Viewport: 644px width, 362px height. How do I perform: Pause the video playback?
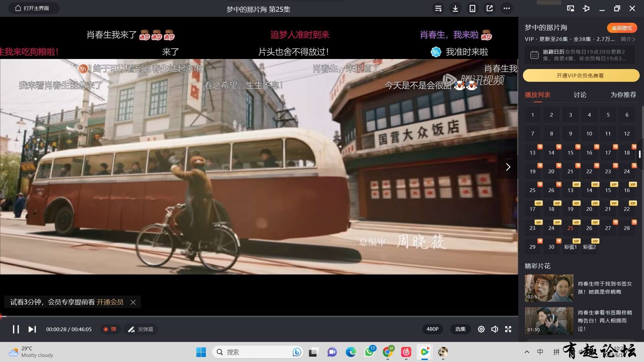pos(16,329)
